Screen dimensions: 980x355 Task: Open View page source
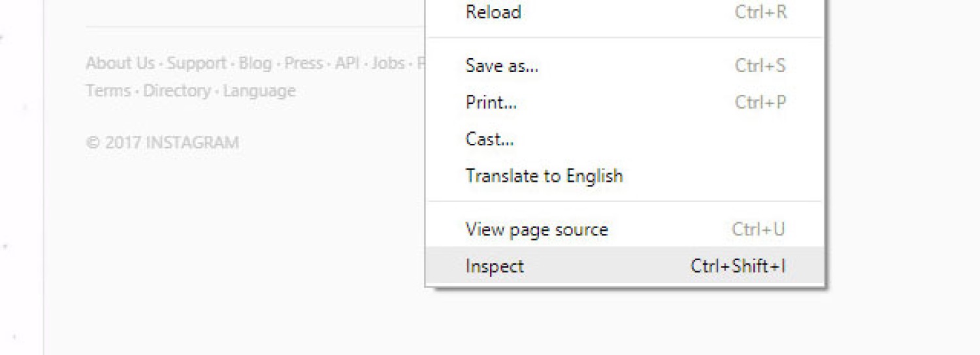coord(536,229)
